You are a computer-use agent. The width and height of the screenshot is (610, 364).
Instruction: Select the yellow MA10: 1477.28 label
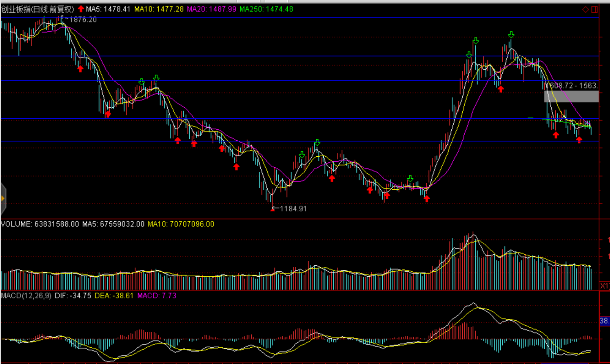[x=159, y=9]
